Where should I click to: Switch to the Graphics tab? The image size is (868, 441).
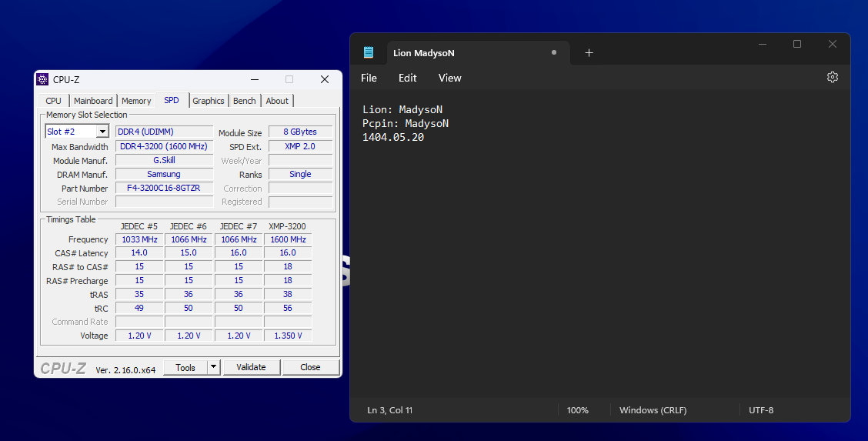(x=208, y=101)
